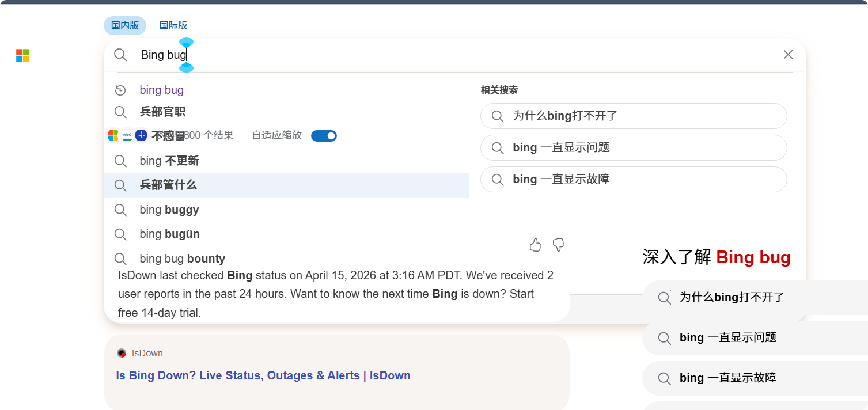The width and height of the screenshot is (868, 410).
Task: Click the colorful four-square source icon
Action: click(x=113, y=135)
